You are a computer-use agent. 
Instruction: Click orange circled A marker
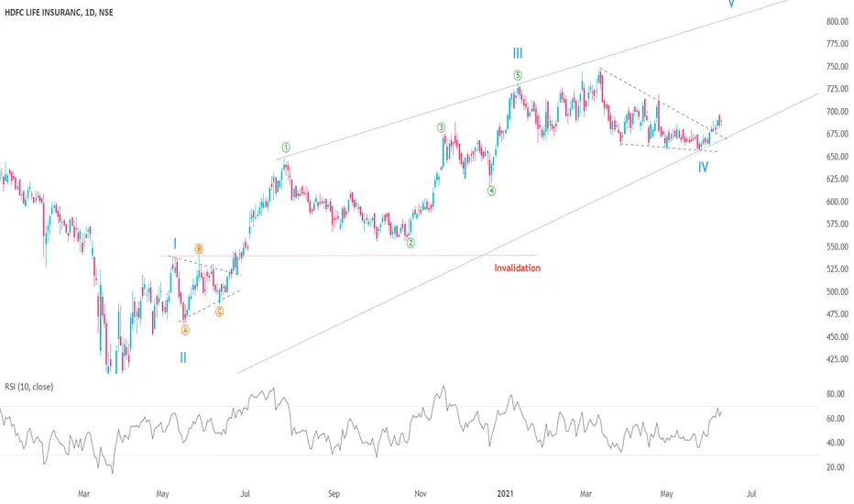[184, 330]
